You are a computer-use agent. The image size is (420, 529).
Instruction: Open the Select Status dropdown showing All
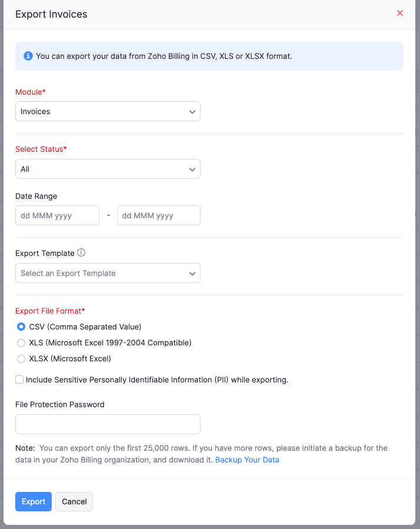[108, 168]
